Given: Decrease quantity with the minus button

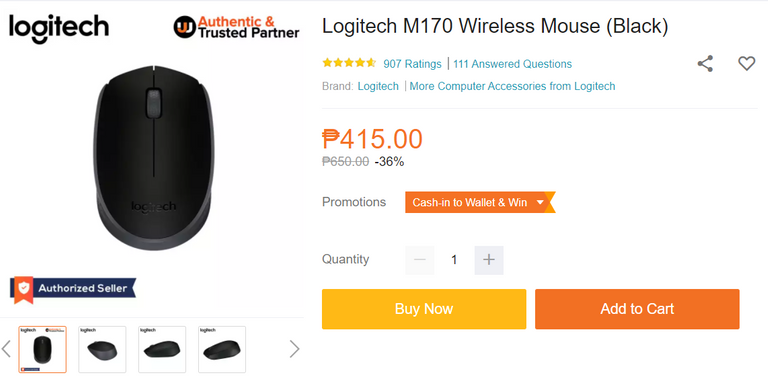Looking at the screenshot, I should click(x=420, y=260).
